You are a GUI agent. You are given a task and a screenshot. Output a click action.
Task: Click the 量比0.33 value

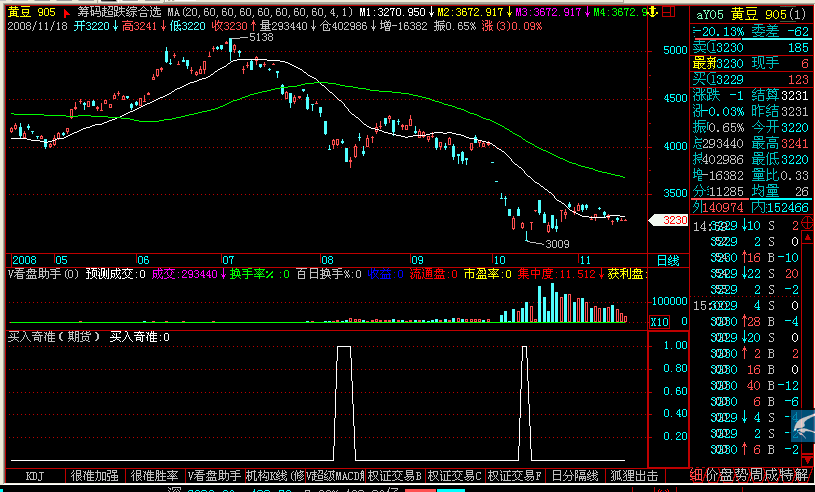tap(780, 176)
